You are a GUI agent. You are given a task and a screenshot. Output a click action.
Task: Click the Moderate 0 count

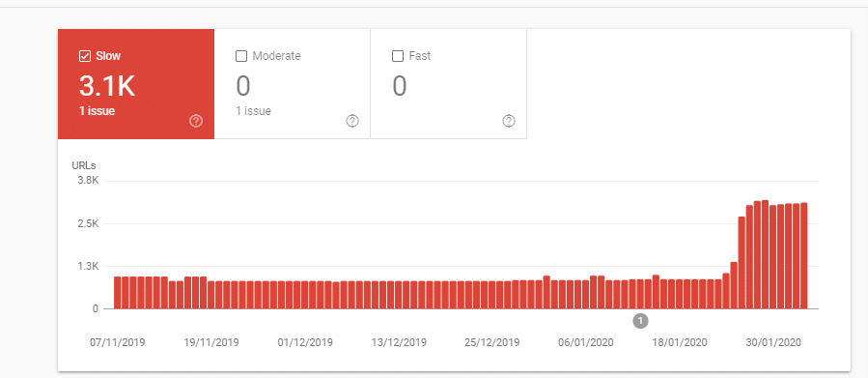coord(243,86)
